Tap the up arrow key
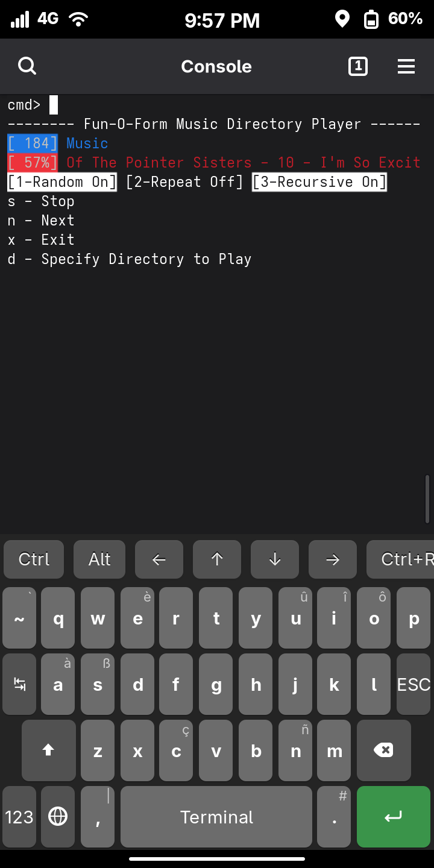The width and height of the screenshot is (434, 868). tap(217, 559)
